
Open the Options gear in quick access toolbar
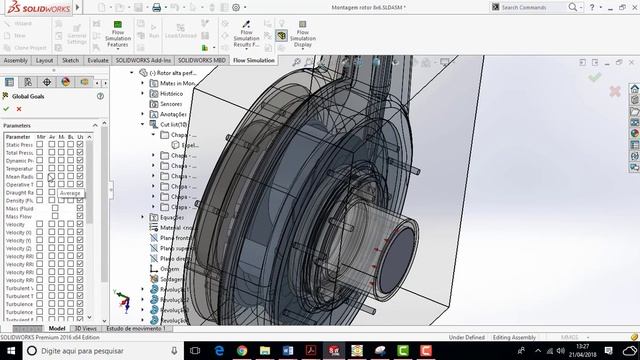click(x=236, y=7)
